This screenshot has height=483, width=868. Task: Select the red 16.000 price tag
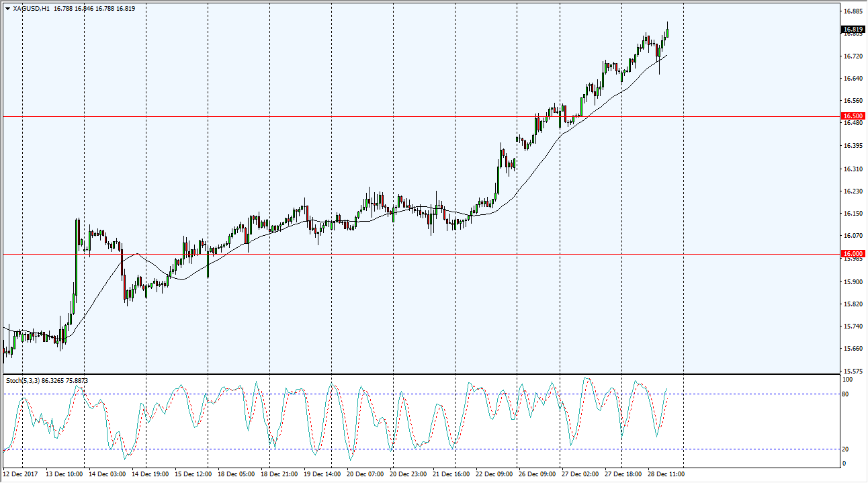(853, 254)
